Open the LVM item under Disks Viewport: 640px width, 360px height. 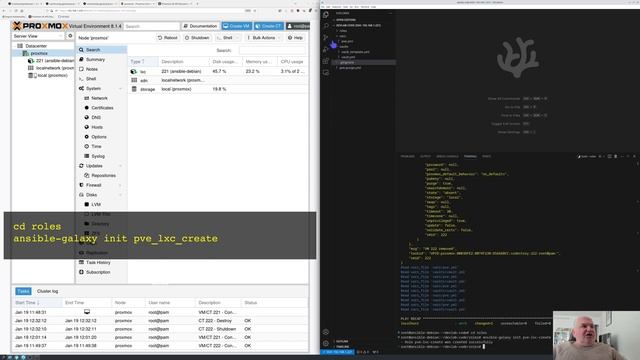click(x=96, y=204)
